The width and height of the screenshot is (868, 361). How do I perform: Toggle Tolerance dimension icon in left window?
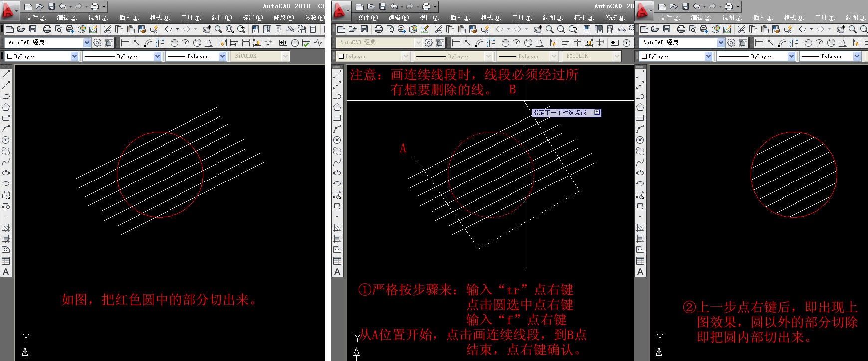pos(283,43)
